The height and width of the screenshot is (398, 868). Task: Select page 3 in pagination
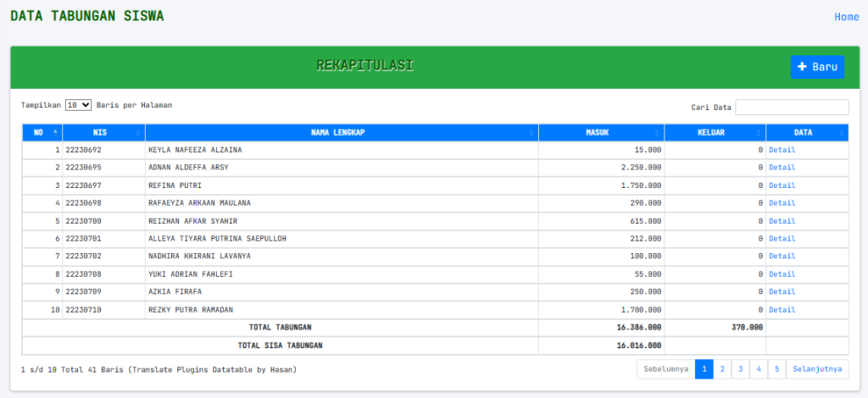point(740,369)
